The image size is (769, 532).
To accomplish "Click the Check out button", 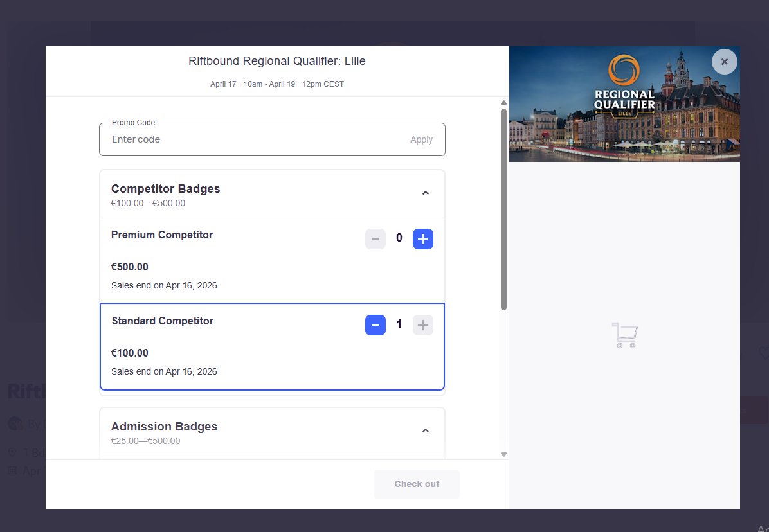I will [x=417, y=484].
